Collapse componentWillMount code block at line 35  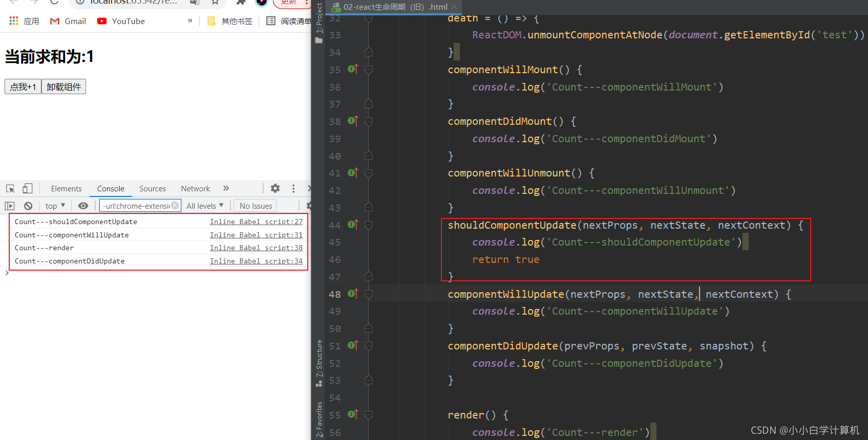(368, 70)
